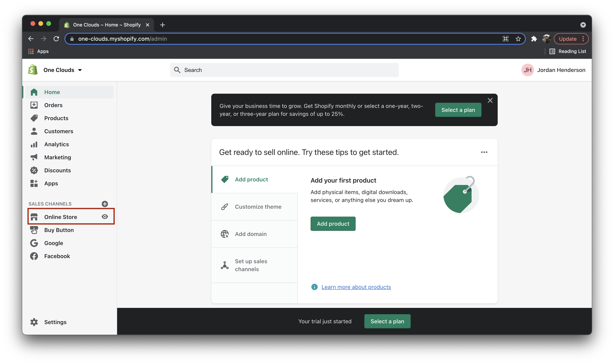Click the Customers icon in sidebar
The height and width of the screenshot is (364, 614).
(34, 131)
